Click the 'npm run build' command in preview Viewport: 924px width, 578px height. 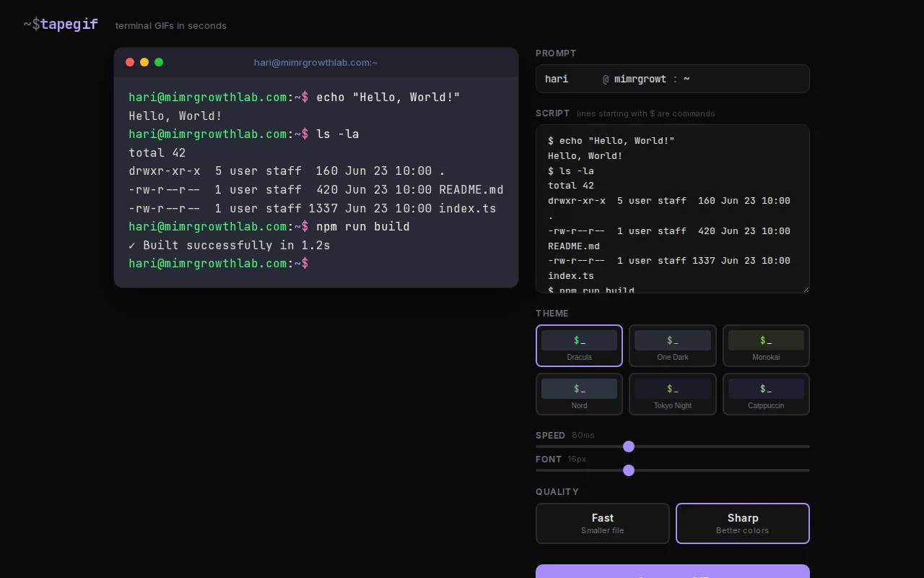click(x=363, y=226)
